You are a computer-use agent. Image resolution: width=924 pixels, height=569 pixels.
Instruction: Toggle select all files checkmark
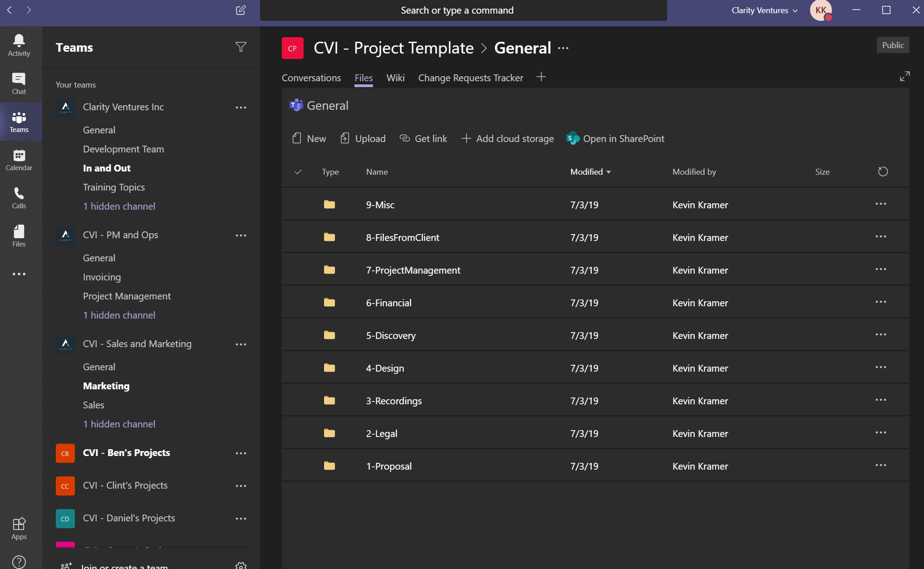coord(298,172)
